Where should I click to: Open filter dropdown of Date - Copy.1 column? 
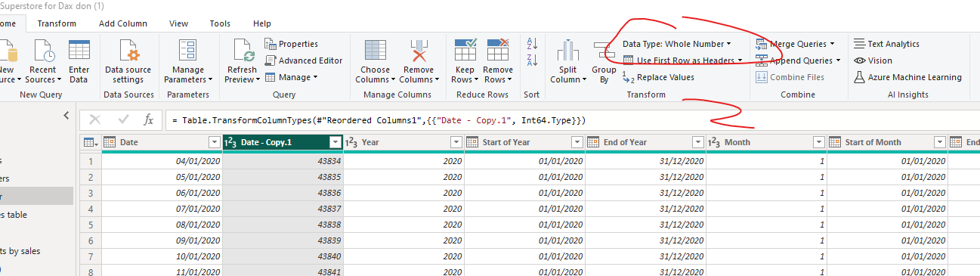(x=335, y=142)
